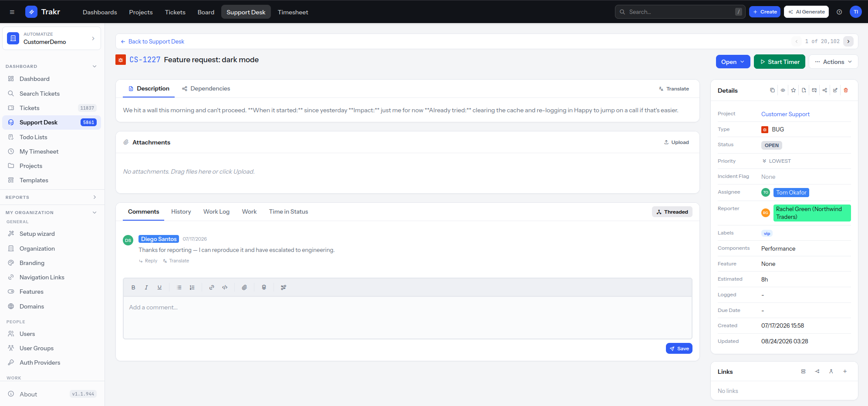Click the robot AI icon in comment toolbar
The width and height of the screenshot is (868, 406).
pyautogui.click(x=264, y=287)
